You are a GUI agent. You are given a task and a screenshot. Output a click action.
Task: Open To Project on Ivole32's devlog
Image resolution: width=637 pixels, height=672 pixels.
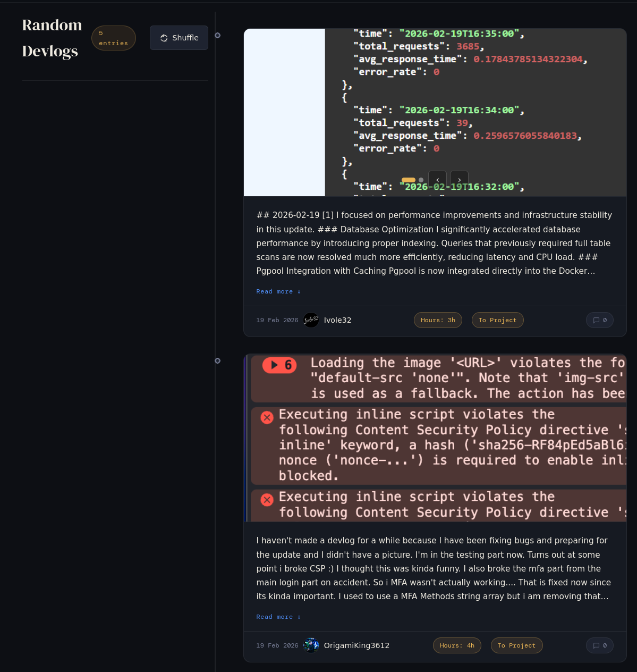click(497, 320)
